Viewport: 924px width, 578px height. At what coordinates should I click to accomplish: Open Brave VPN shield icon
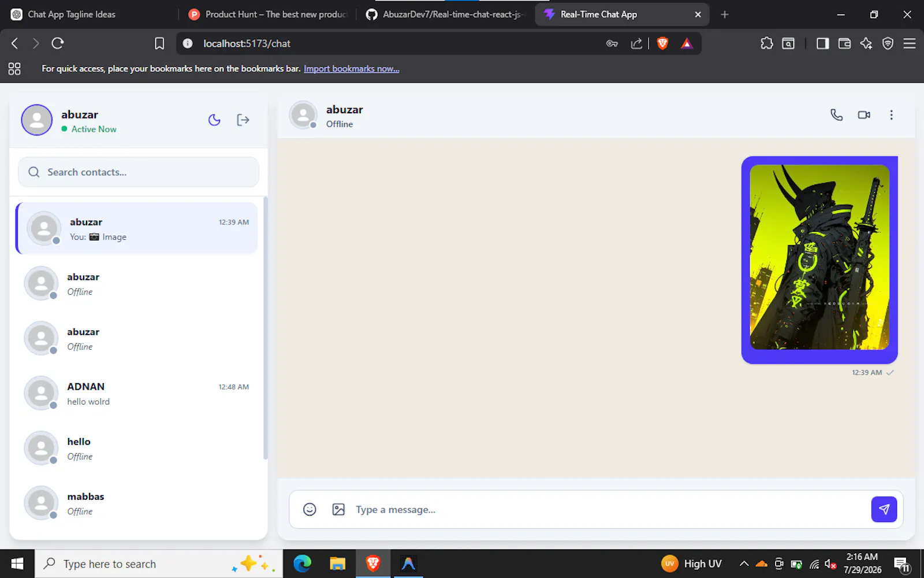pyautogui.click(x=888, y=43)
